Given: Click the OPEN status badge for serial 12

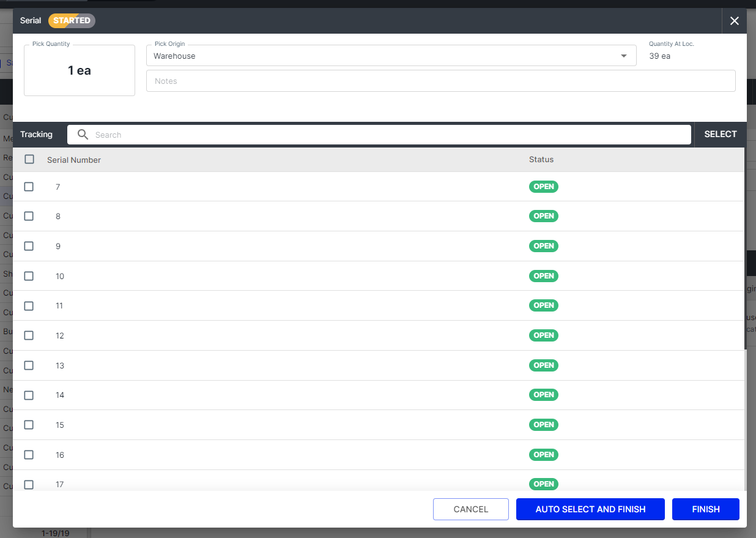Looking at the screenshot, I should pyautogui.click(x=543, y=335).
